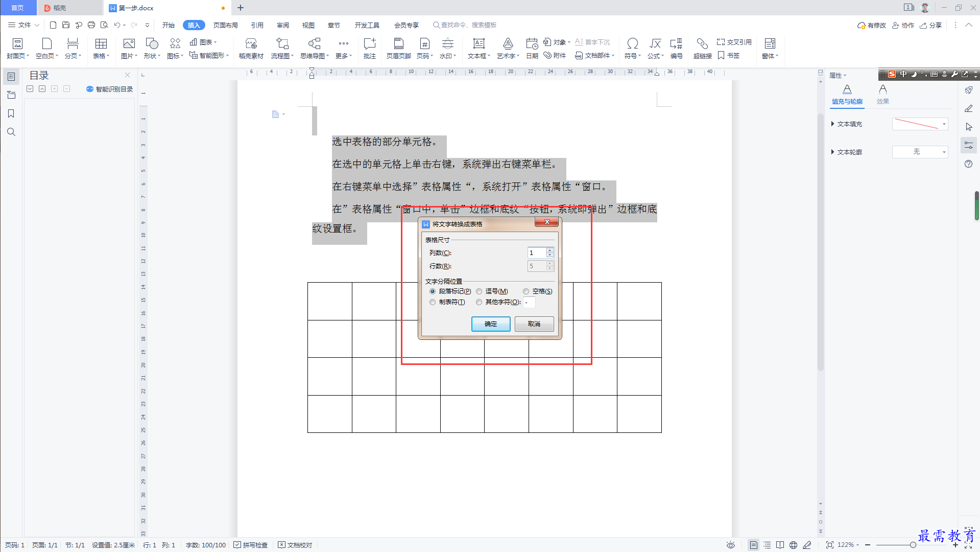
Task: Open the picture (图片) insert tool
Action: tap(129, 49)
